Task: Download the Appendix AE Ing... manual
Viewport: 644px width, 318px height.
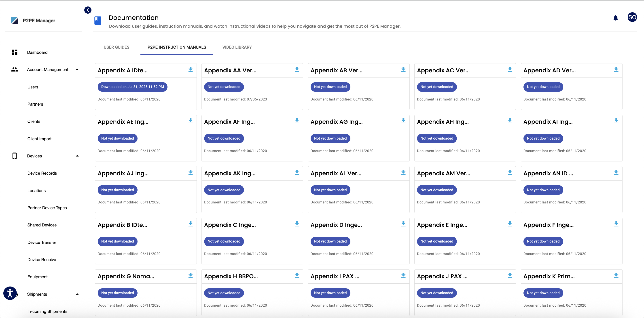Action: [191, 121]
